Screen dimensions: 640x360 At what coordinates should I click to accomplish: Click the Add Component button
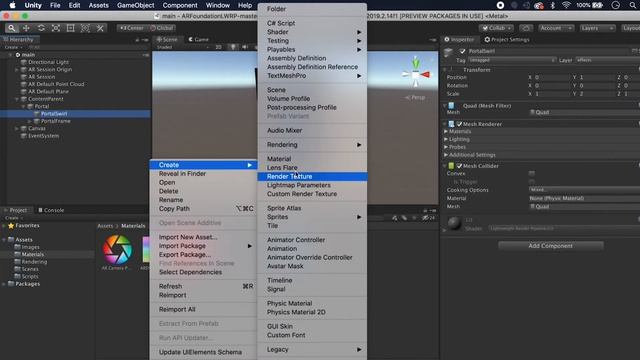point(551,246)
